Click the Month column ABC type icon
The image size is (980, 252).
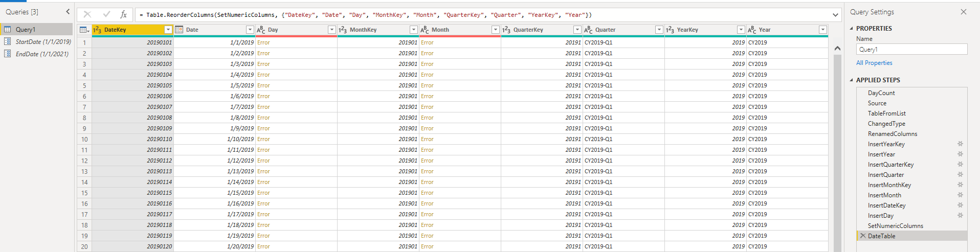[x=425, y=30]
